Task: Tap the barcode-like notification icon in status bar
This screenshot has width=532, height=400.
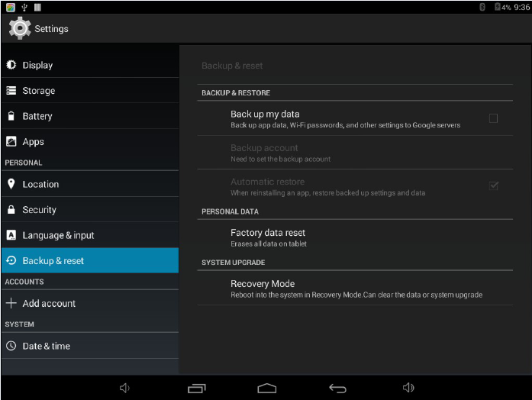Action: pos(37,7)
